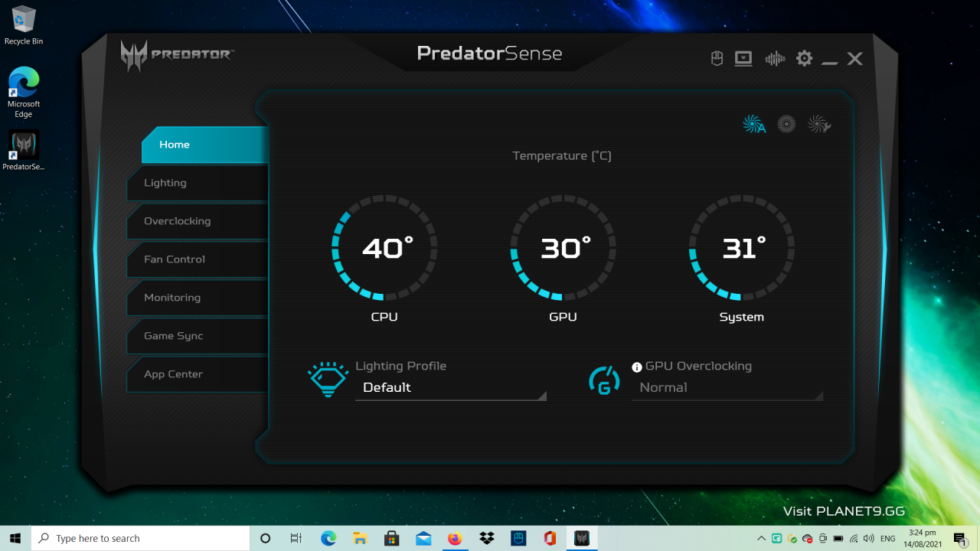Expand the Lighting Profile dropdown
Viewport: 980px width, 551px height.
pyautogui.click(x=451, y=387)
